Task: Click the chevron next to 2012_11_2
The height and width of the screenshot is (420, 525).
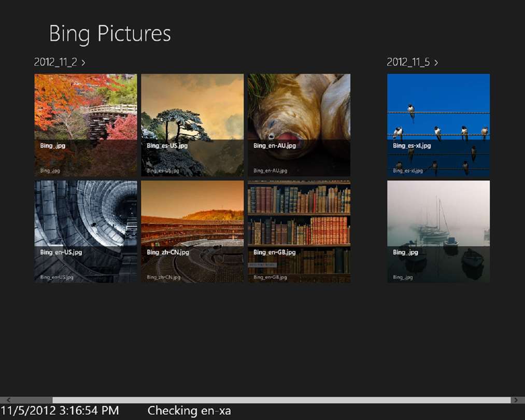Action: coord(83,62)
